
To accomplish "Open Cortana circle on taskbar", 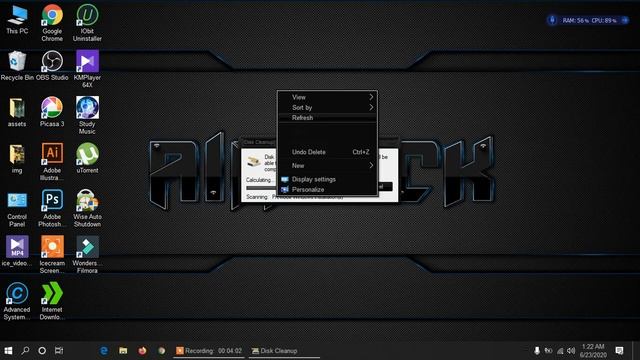I will (x=42, y=351).
